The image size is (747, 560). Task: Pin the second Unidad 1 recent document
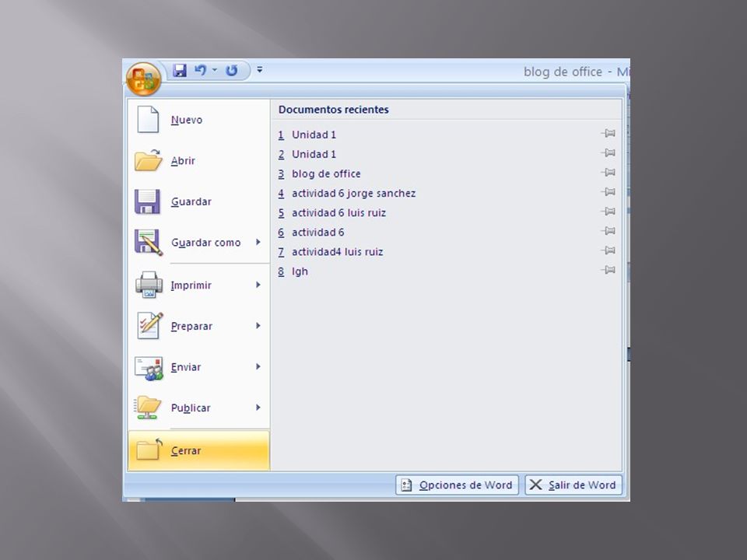click(x=608, y=153)
